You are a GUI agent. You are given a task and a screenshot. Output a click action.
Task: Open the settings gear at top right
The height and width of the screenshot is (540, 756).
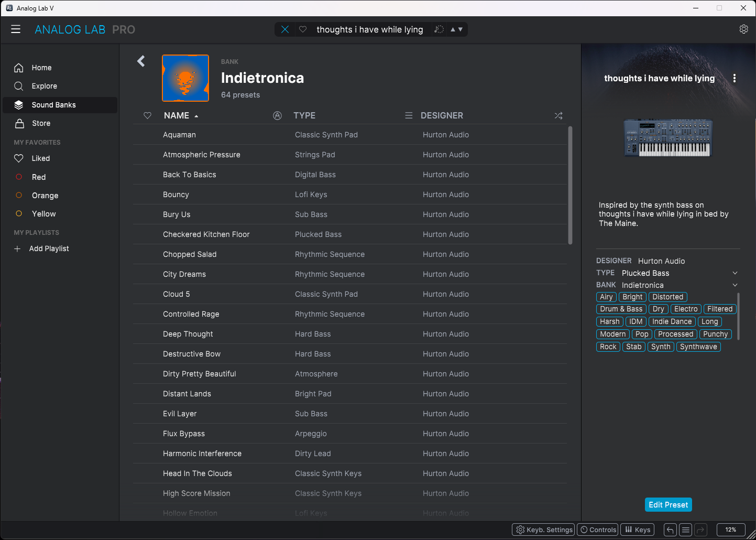pos(743,29)
